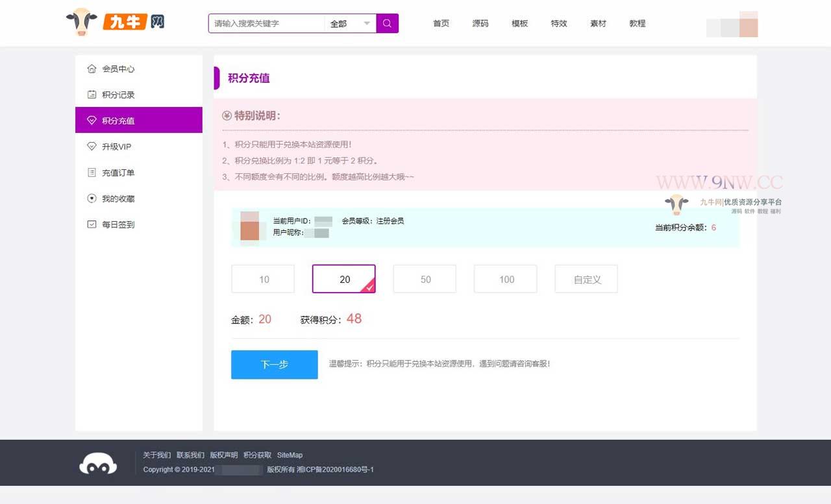Open 联系我们 footer link
This screenshot has height=504, width=831.
click(x=190, y=455)
